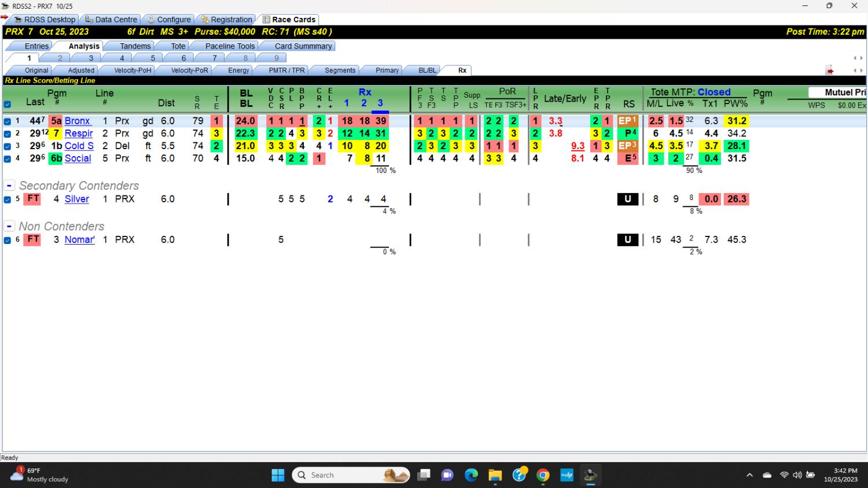Screen dimensions: 868x488
Task: Open Microsoft Edge from taskbar
Action: [x=472, y=475]
